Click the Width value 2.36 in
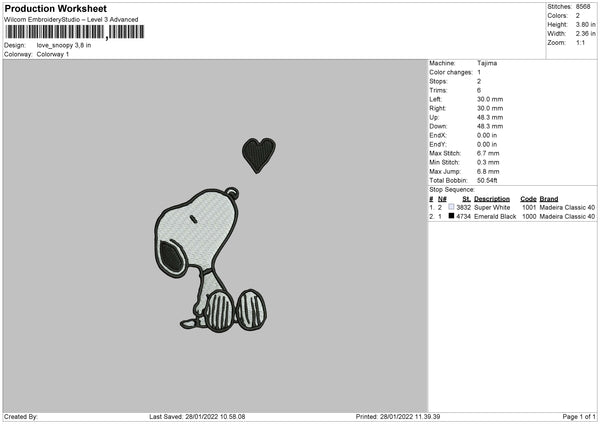 [x=585, y=34]
